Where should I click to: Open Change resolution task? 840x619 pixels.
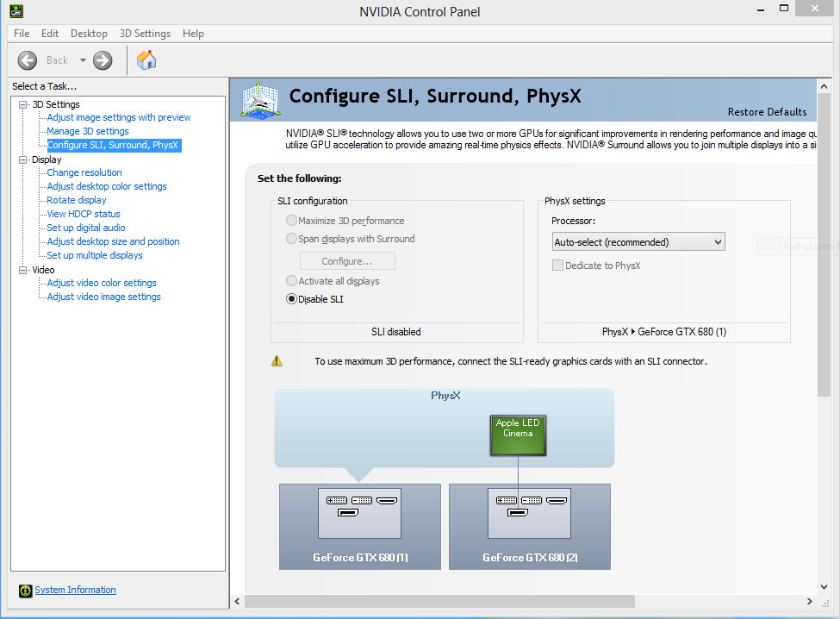(84, 172)
